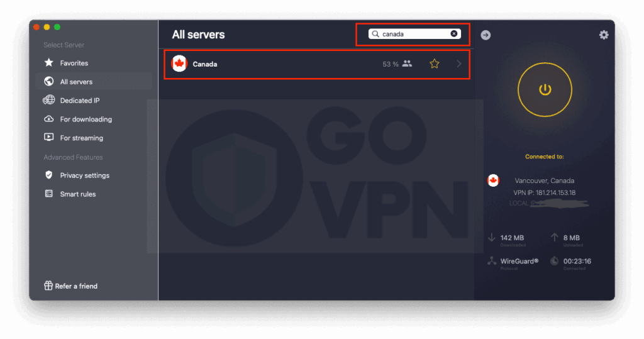Open settings via the gear icon
The height and width of the screenshot is (339, 644).
point(604,35)
